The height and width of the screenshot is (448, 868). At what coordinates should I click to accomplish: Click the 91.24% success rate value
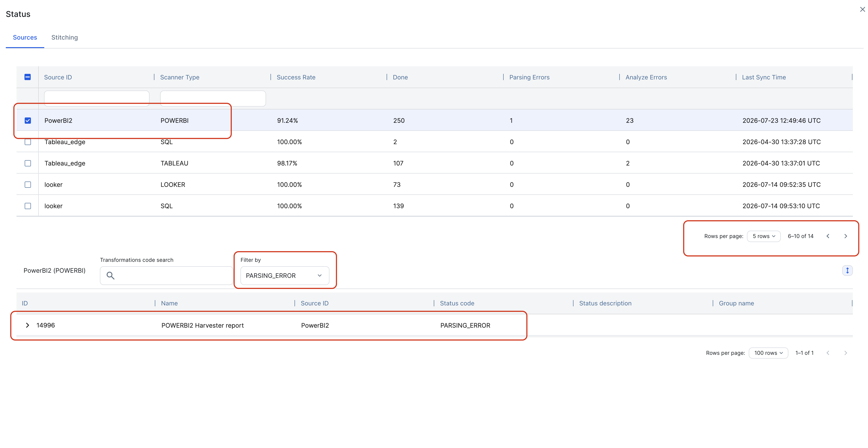287,121
